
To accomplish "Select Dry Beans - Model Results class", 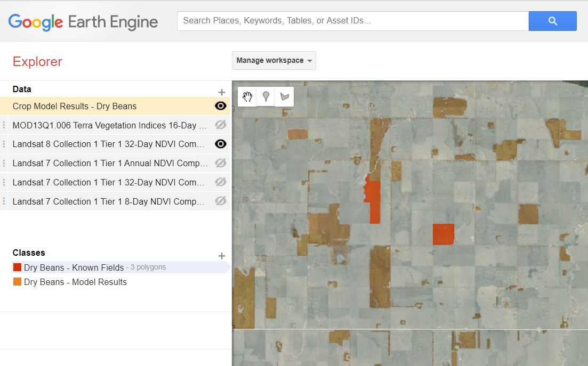I will click(75, 282).
